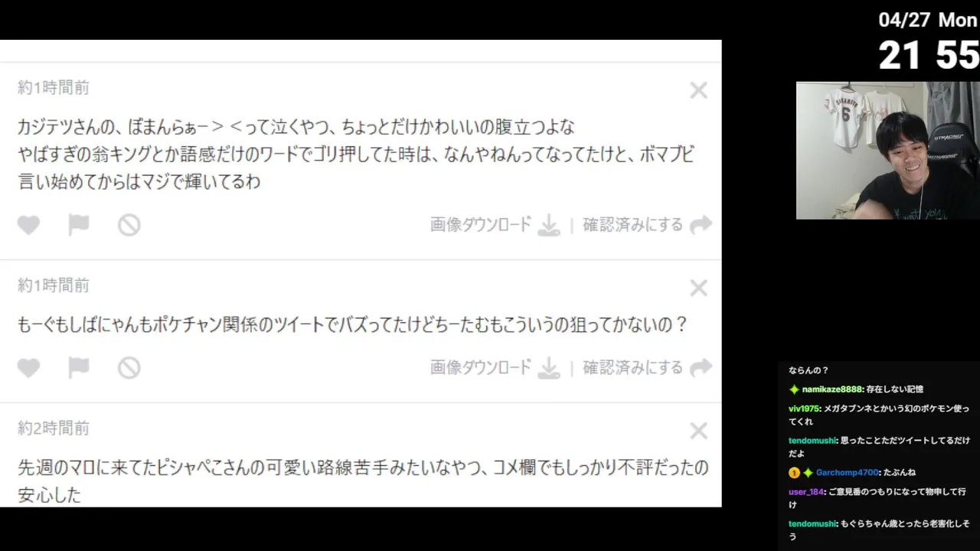The width and height of the screenshot is (980, 551).
Task: Open namikaze8888 chat username
Action: pyautogui.click(x=832, y=390)
